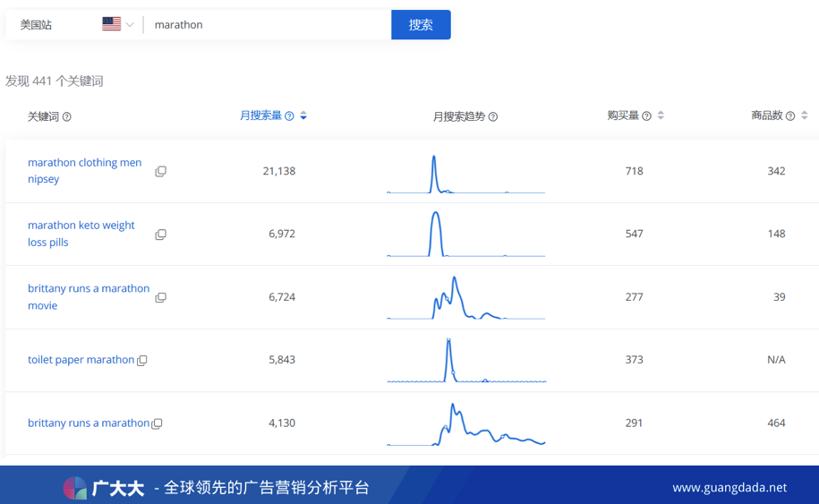The height and width of the screenshot is (504, 819).
Task: Open 'toilet paper marathon' keyword link
Action: tap(81, 360)
